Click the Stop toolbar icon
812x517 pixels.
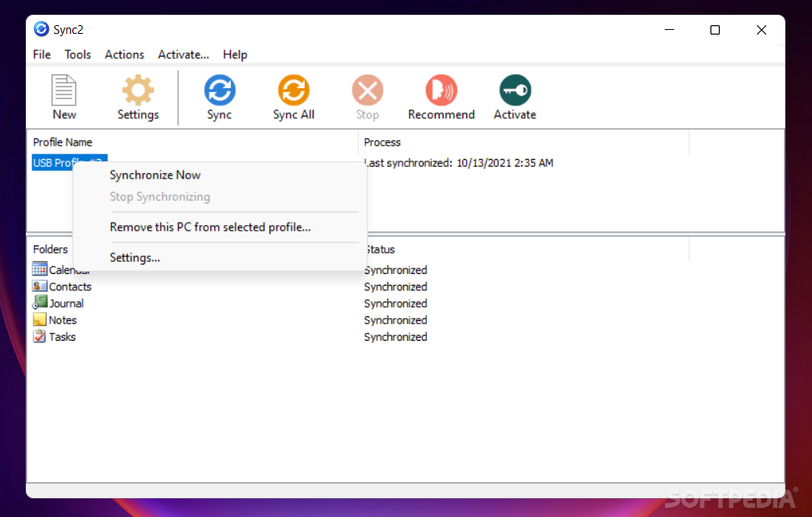coord(367,90)
